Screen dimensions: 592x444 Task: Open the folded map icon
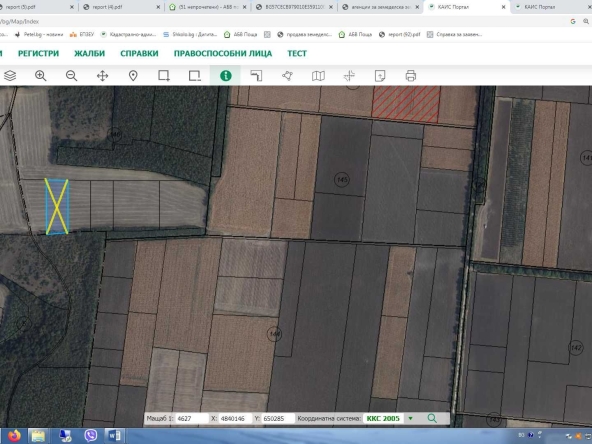pos(318,76)
